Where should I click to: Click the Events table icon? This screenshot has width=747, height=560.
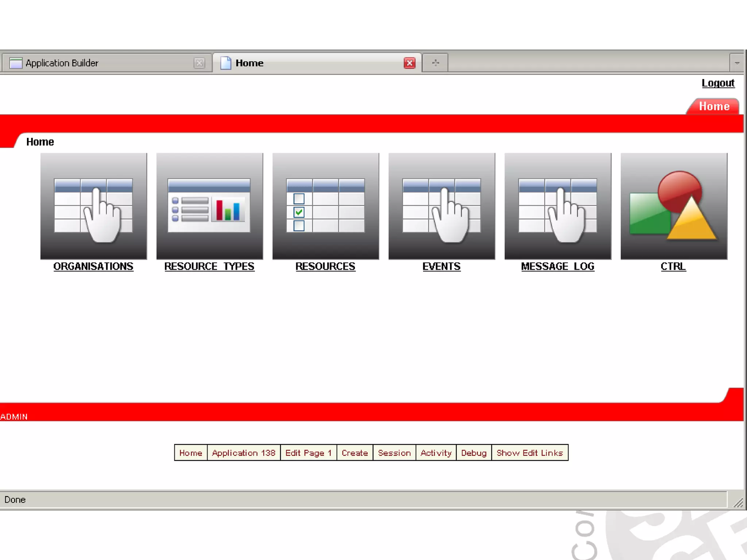pyautogui.click(x=441, y=206)
